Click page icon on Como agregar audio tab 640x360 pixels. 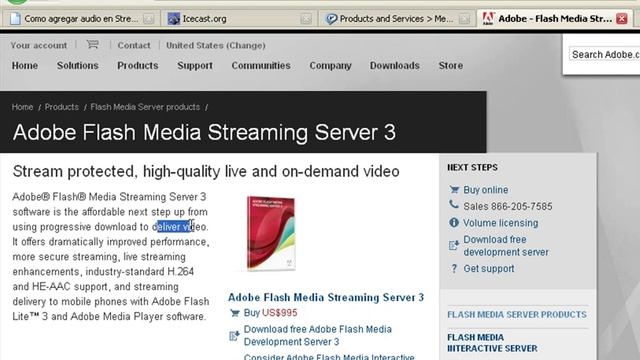pyautogui.click(x=15, y=18)
